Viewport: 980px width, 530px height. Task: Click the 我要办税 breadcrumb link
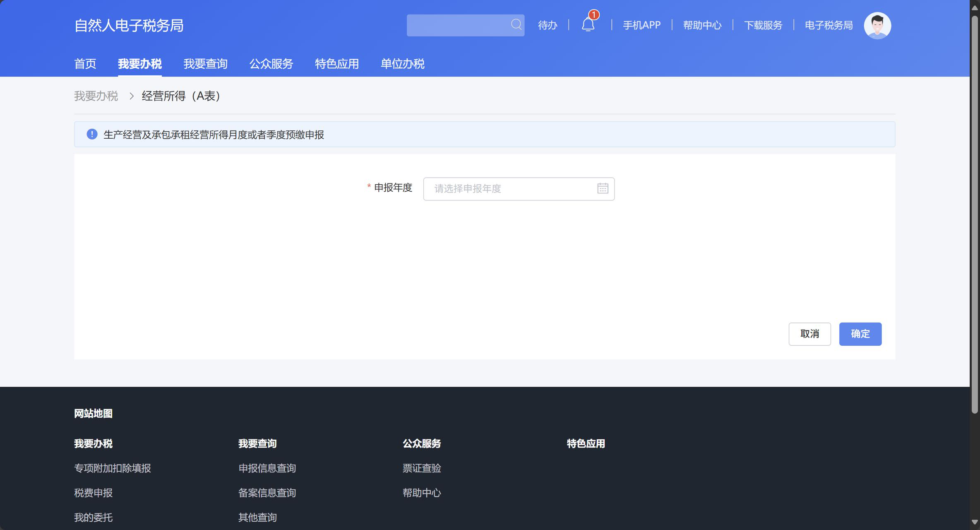pos(96,96)
